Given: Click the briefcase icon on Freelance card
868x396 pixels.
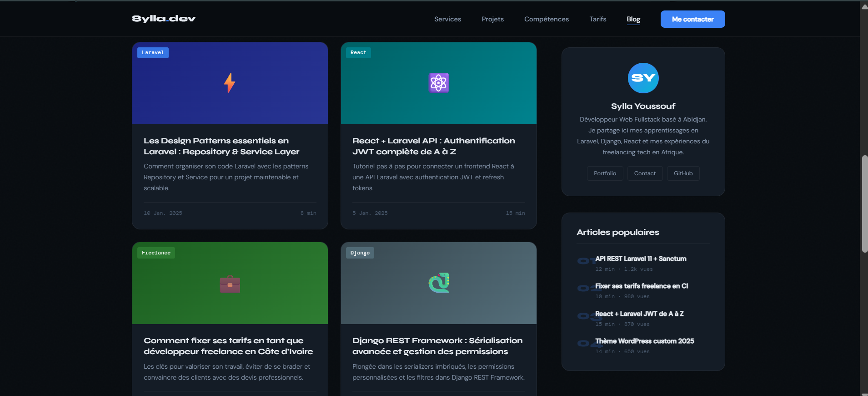Looking at the screenshot, I should point(230,284).
